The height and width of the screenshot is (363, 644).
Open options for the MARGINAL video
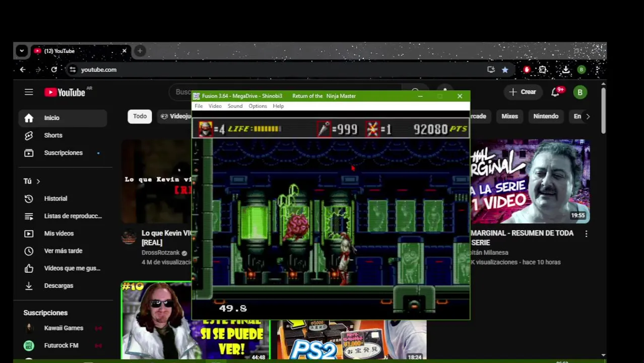tap(586, 234)
